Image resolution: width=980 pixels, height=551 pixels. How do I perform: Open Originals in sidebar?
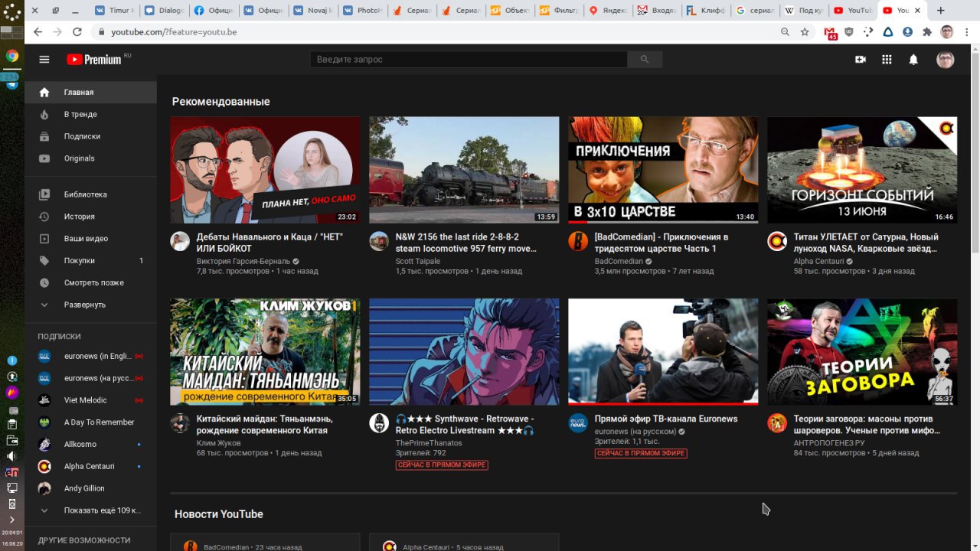tap(90, 158)
